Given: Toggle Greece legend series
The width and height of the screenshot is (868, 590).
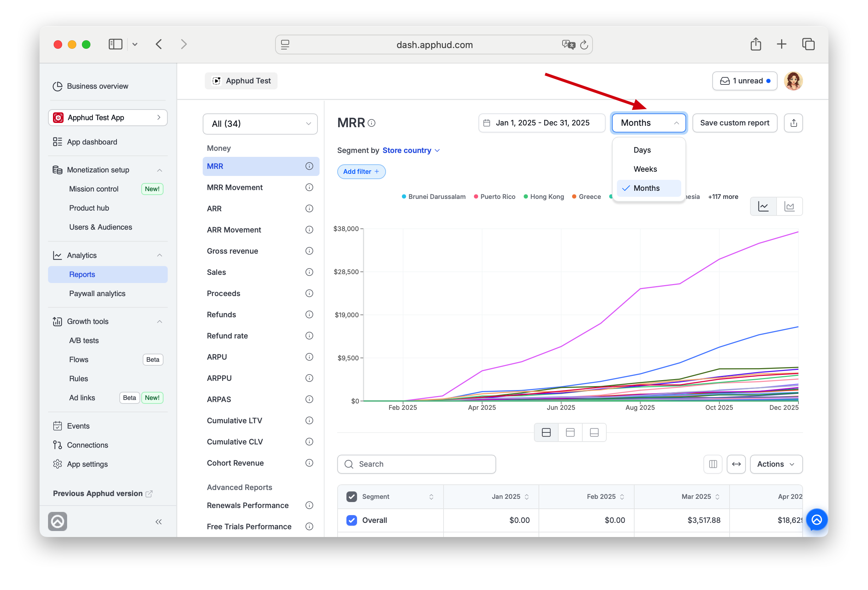Looking at the screenshot, I should pyautogui.click(x=586, y=197).
